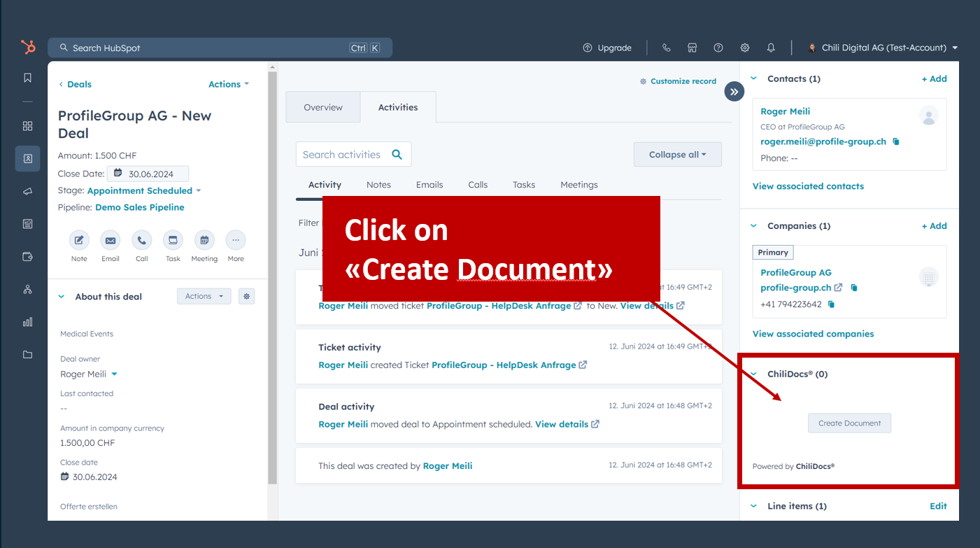Open the Marketing megaphone icon in sidebar
This screenshot has width=980, height=548.
pyautogui.click(x=28, y=191)
